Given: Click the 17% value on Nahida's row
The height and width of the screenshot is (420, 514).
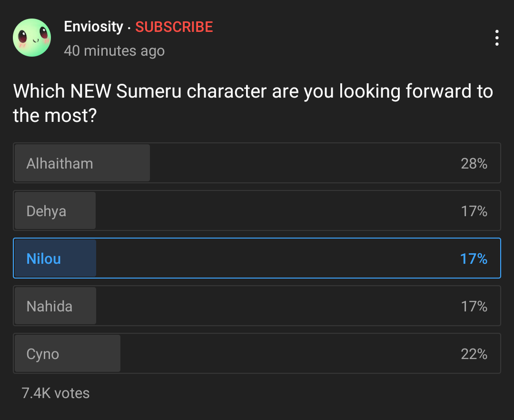Looking at the screenshot, I should point(474,307).
